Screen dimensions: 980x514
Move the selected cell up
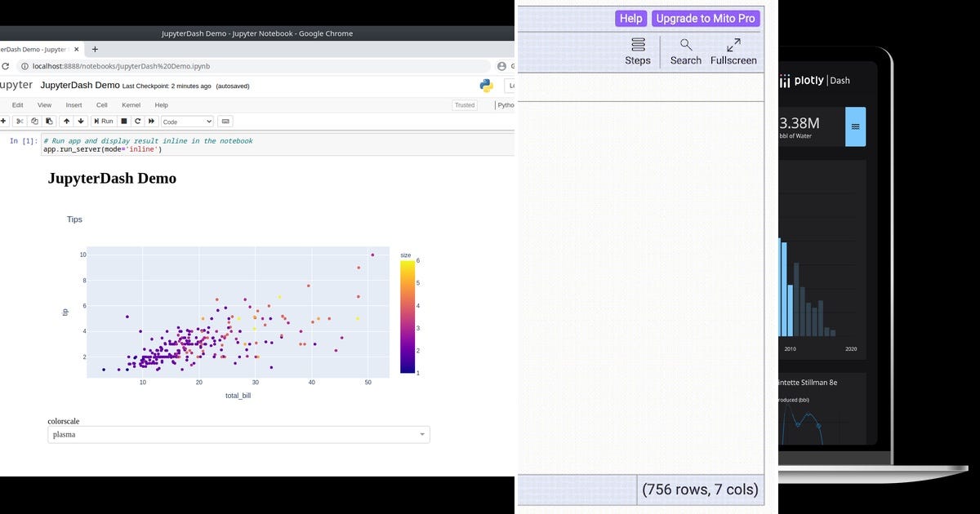tap(66, 121)
